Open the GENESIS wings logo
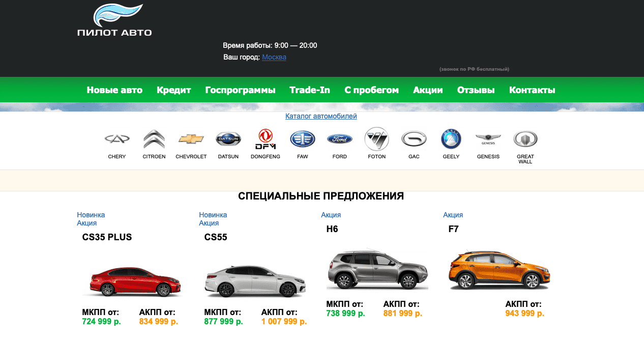Screen dimensions: 644x340 (x=488, y=138)
